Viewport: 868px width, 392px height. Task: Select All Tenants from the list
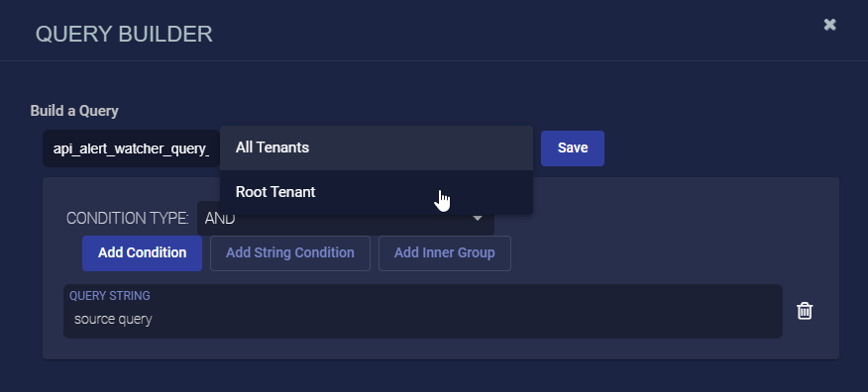pos(377,147)
